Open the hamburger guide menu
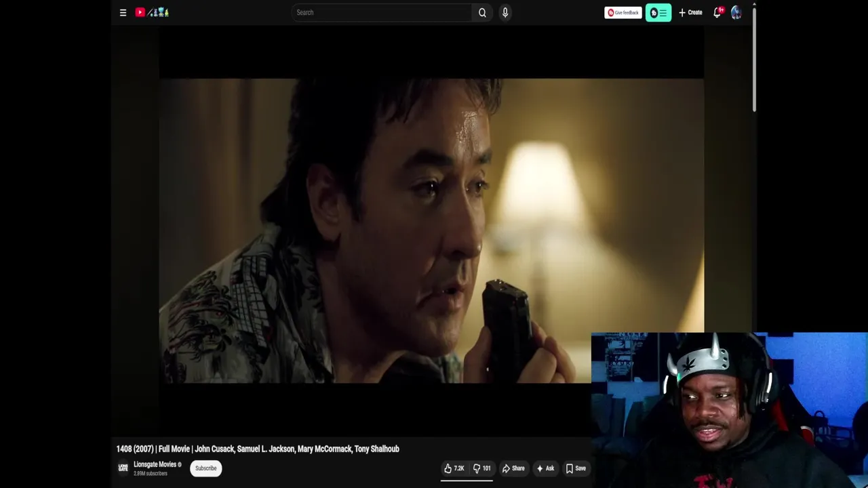Image resolution: width=868 pixels, height=488 pixels. click(123, 12)
